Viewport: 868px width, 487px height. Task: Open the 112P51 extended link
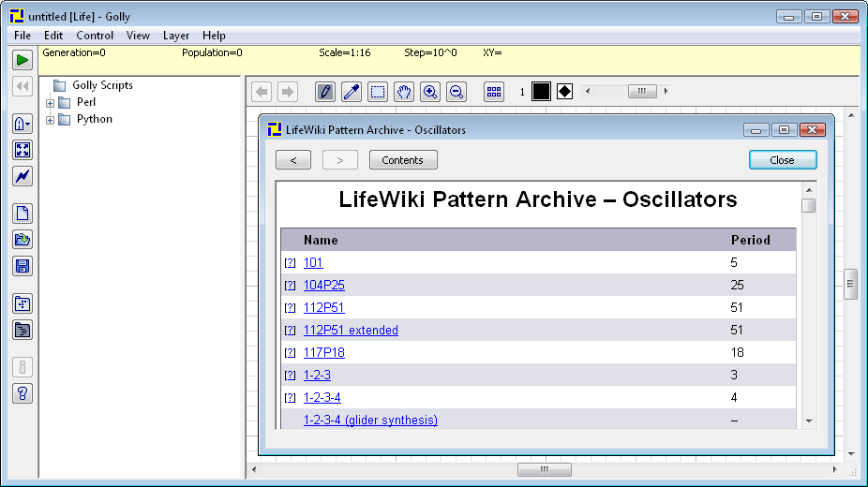click(x=351, y=330)
